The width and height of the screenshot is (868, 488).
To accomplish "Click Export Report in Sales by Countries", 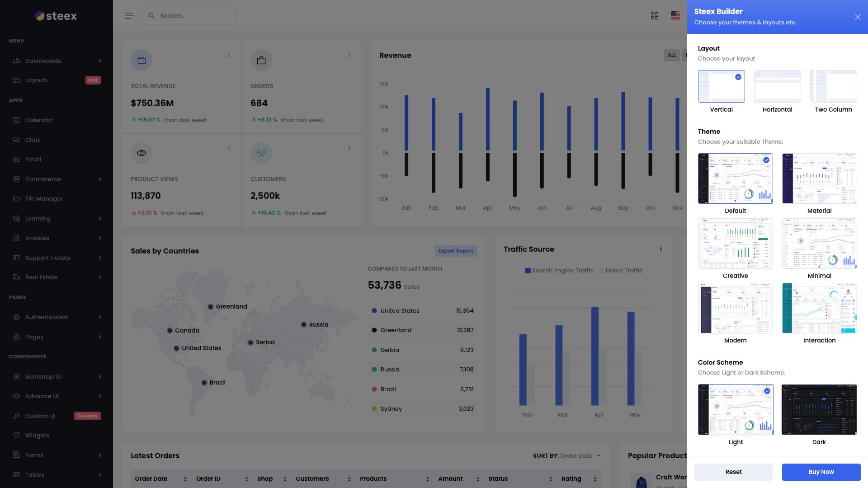I will click(456, 251).
